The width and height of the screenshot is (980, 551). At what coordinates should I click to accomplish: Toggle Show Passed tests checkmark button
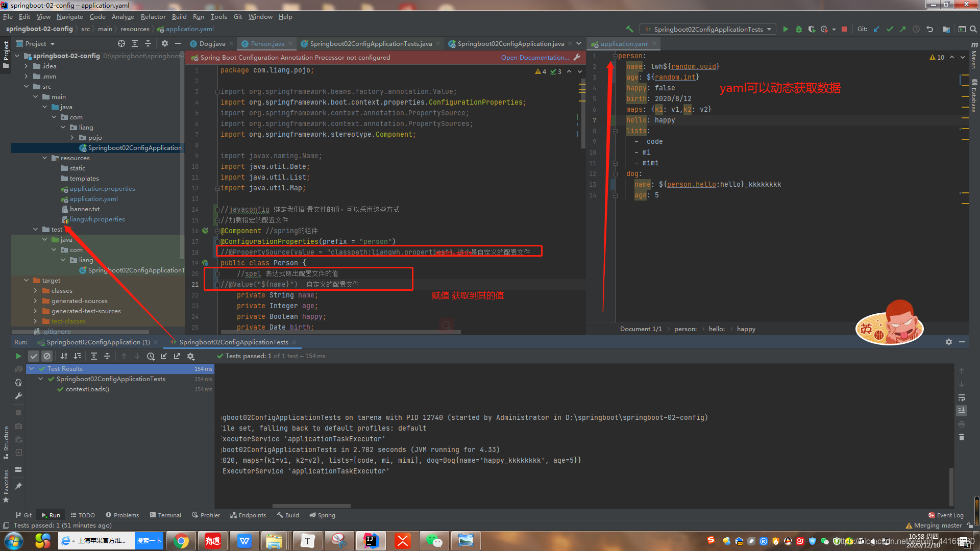(x=34, y=356)
